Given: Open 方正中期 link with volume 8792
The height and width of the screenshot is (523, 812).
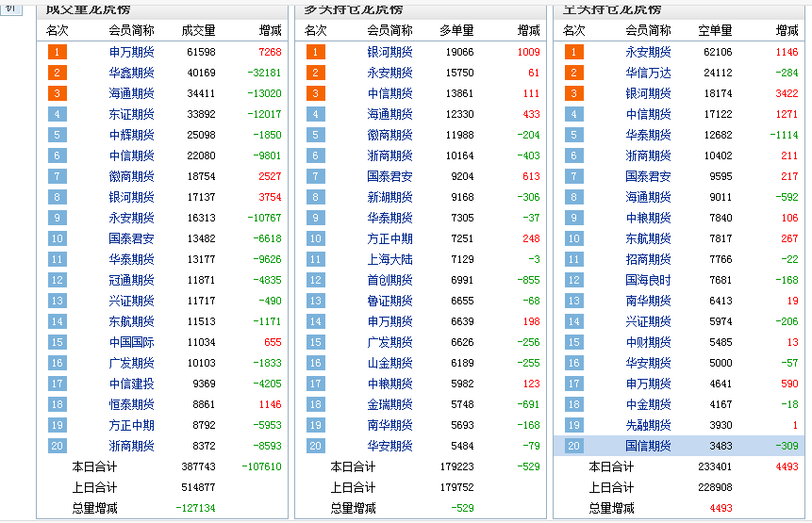Looking at the screenshot, I should coord(131,425).
